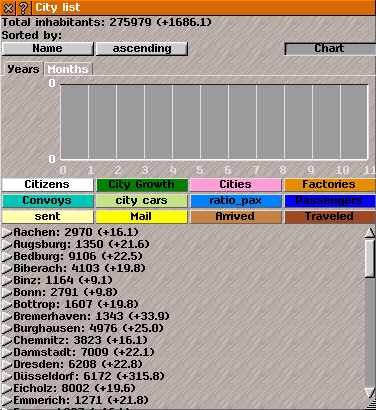Select Dresden in the city list

tap(78, 364)
